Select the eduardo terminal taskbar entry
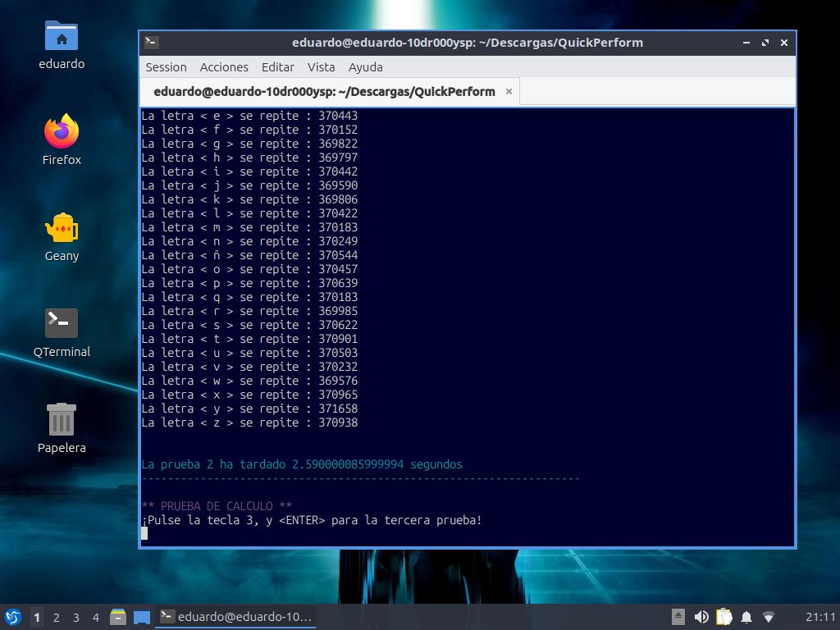The width and height of the screenshot is (840, 630). [x=235, y=617]
